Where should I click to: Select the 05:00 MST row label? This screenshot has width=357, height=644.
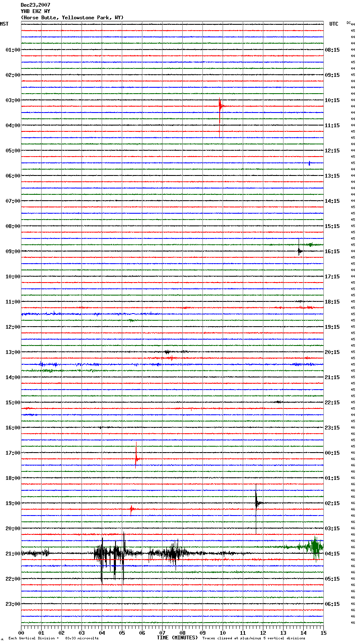pyautogui.click(x=13, y=151)
